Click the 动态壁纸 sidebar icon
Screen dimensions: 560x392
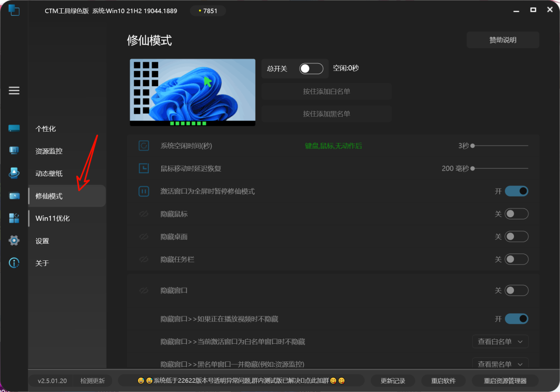point(14,173)
